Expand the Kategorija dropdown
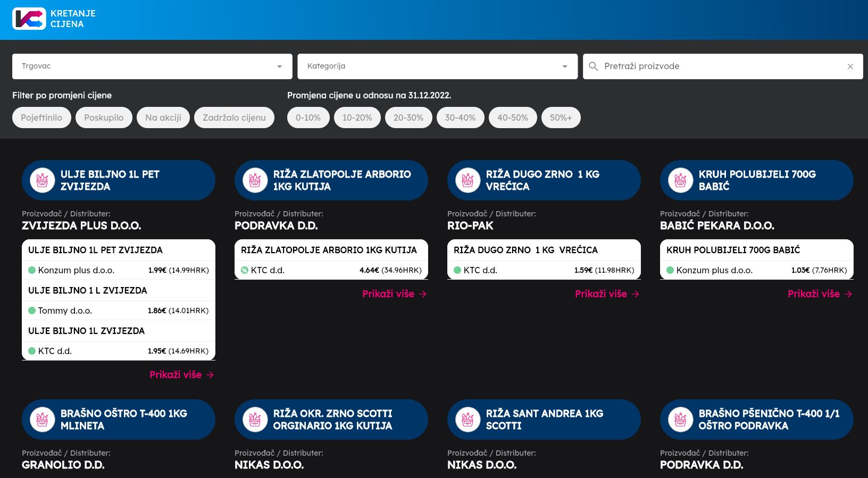 click(437, 66)
